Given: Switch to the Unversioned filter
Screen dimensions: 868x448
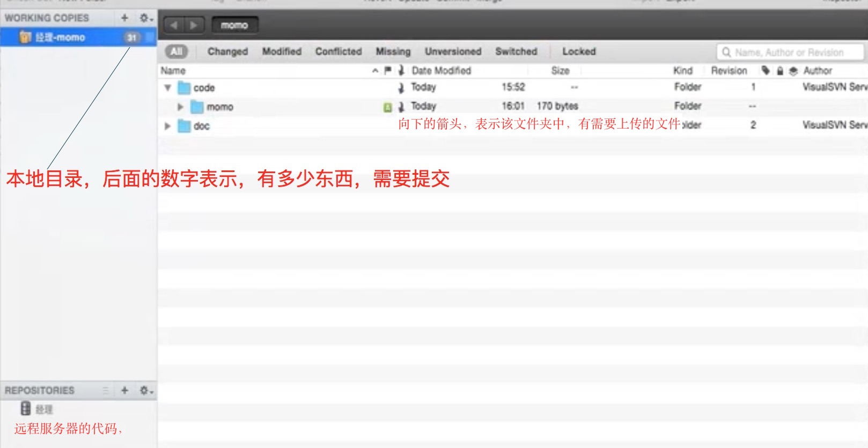Looking at the screenshot, I should 453,51.
